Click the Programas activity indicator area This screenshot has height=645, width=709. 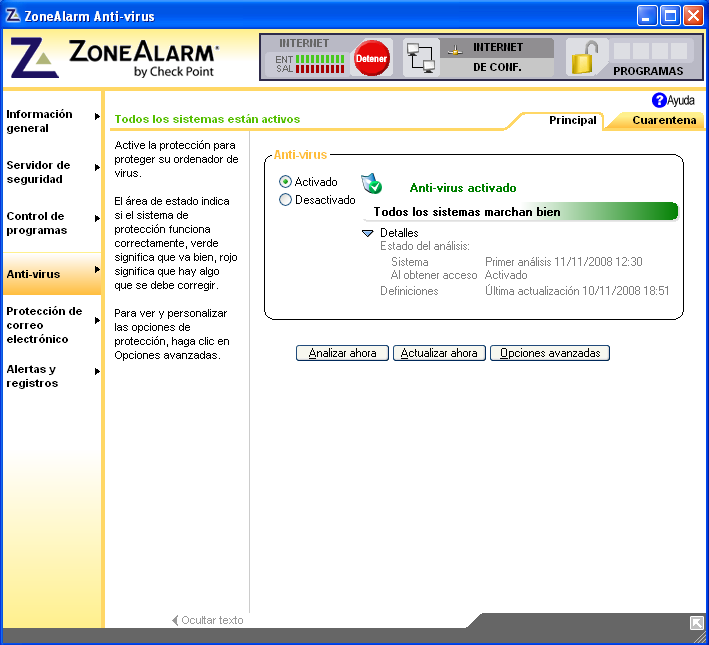651,51
